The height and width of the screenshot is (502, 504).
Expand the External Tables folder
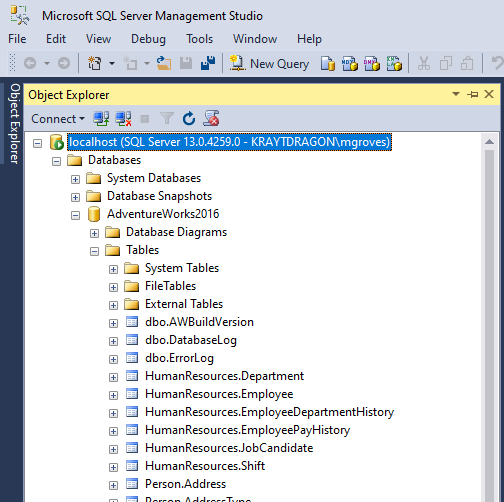pyautogui.click(x=113, y=306)
